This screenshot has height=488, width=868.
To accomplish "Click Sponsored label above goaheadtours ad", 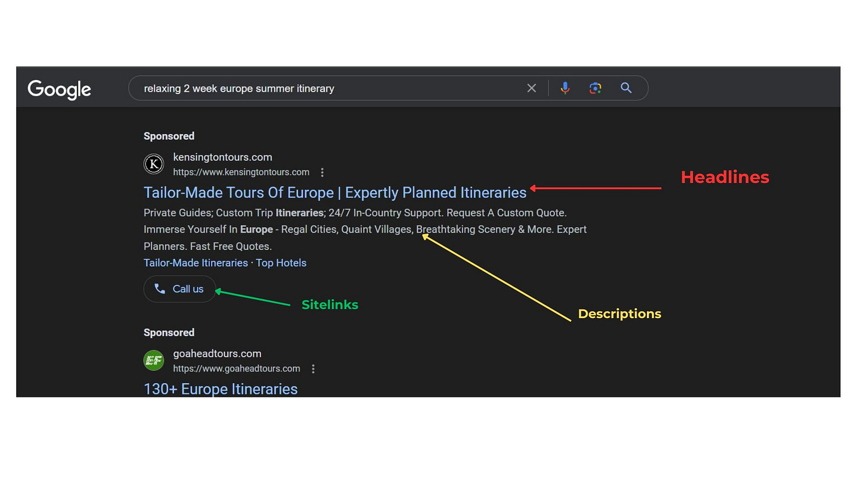I will point(169,332).
